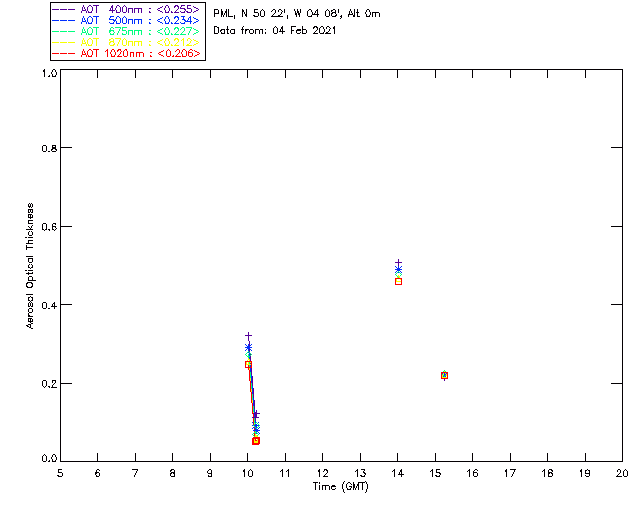Click the AOT 400nm legend entry
Viewport: 640px width, 512px height.
coord(126,9)
